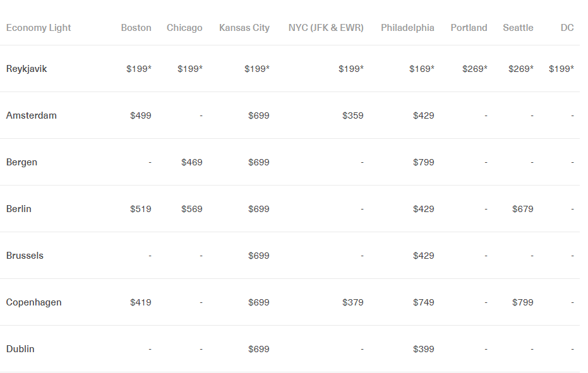Select the $269* Portland to Reykjavik fare

pyautogui.click(x=475, y=69)
